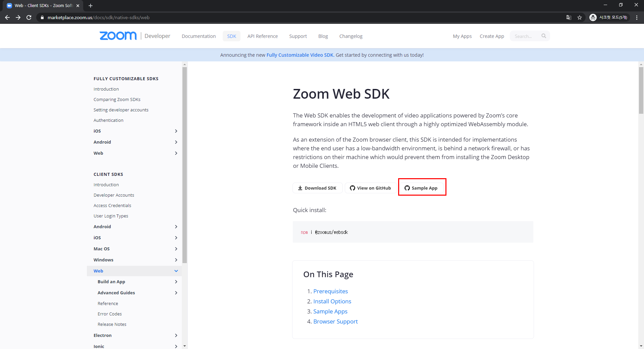Jump to Install Options section

pyautogui.click(x=332, y=301)
